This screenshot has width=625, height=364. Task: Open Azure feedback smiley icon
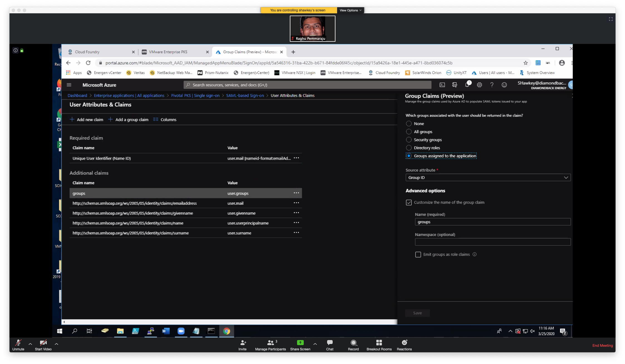click(x=504, y=85)
